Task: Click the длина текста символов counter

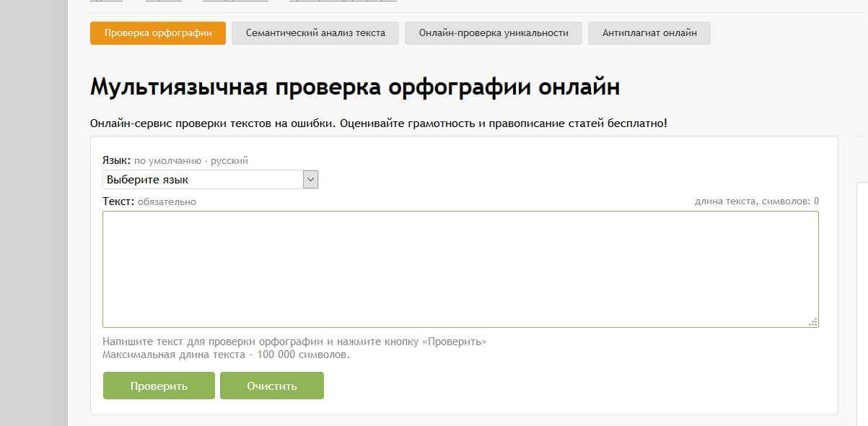Action: pos(753,201)
